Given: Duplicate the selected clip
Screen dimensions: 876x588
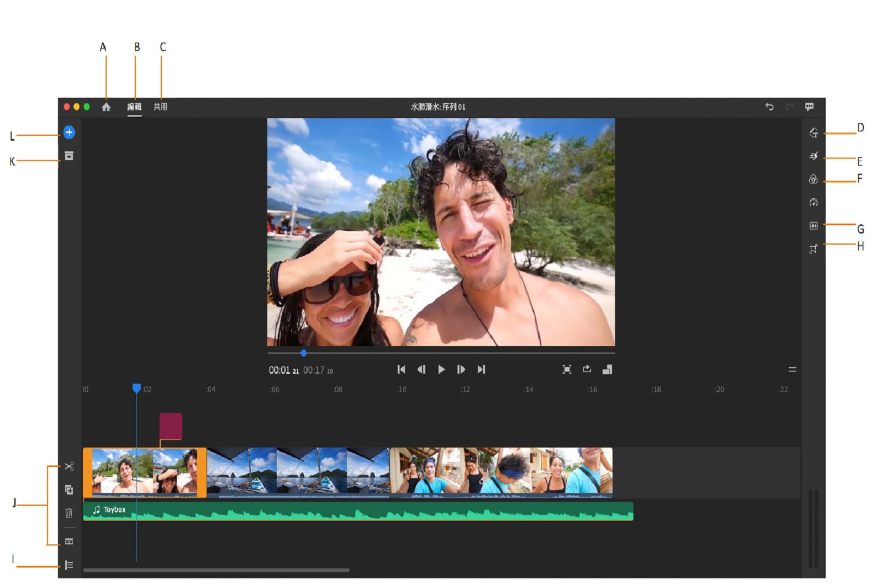Looking at the screenshot, I should click(69, 490).
